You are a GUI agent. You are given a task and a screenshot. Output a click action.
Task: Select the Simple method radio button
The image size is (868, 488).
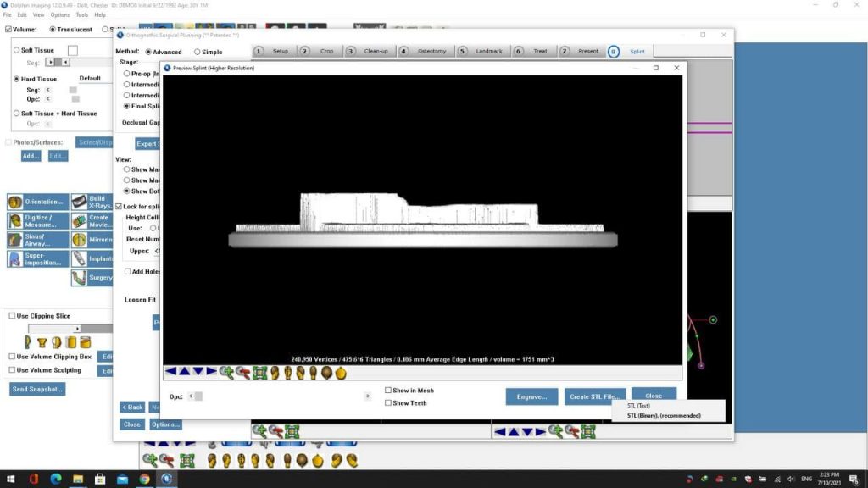[x=198, y=52]
